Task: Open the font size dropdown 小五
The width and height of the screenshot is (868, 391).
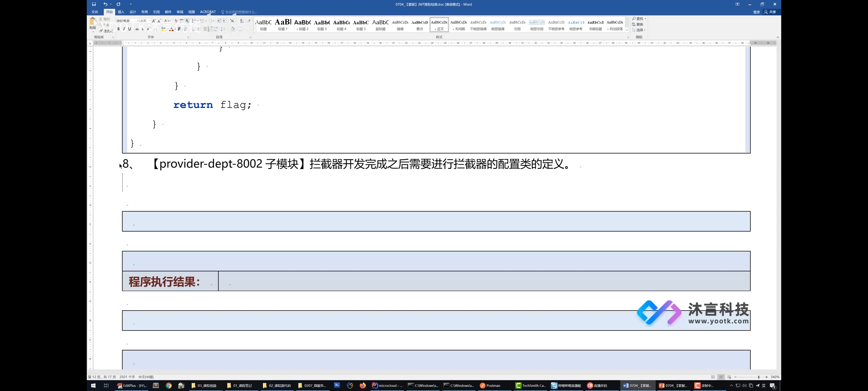Action: 145,21
